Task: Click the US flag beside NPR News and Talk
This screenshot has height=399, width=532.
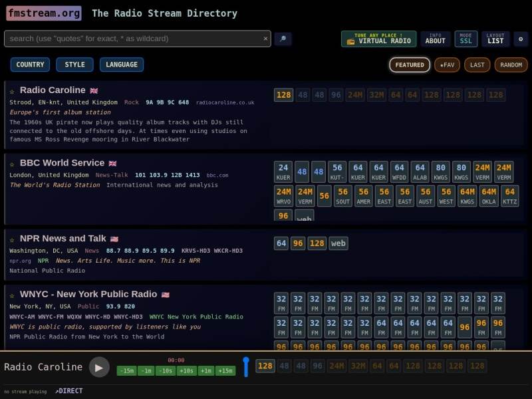Action: 114,239
